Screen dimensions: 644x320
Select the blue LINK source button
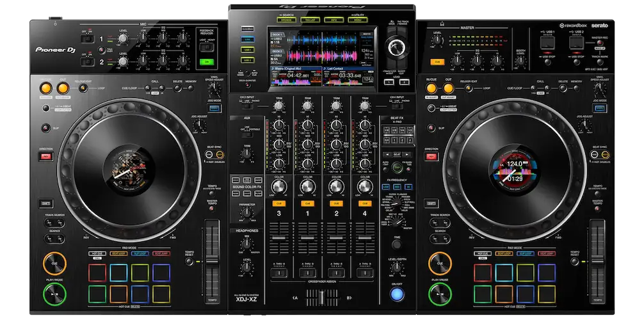(x=247, y=38)
